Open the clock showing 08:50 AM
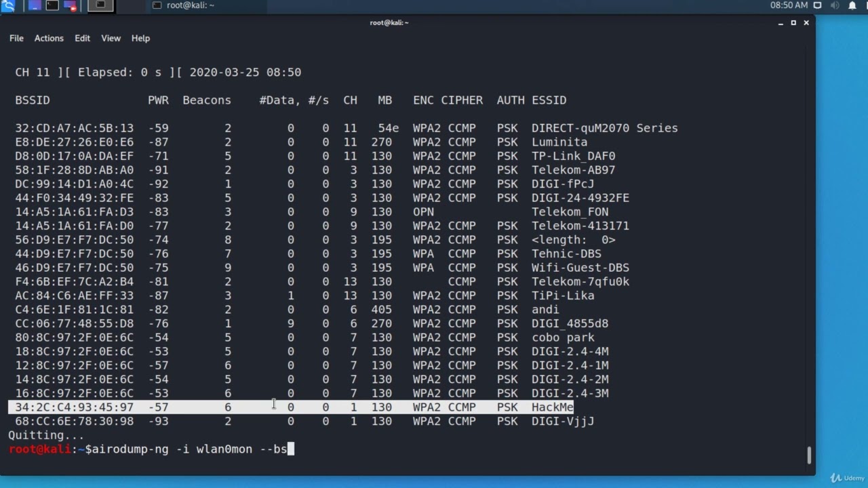 point(789,5)
